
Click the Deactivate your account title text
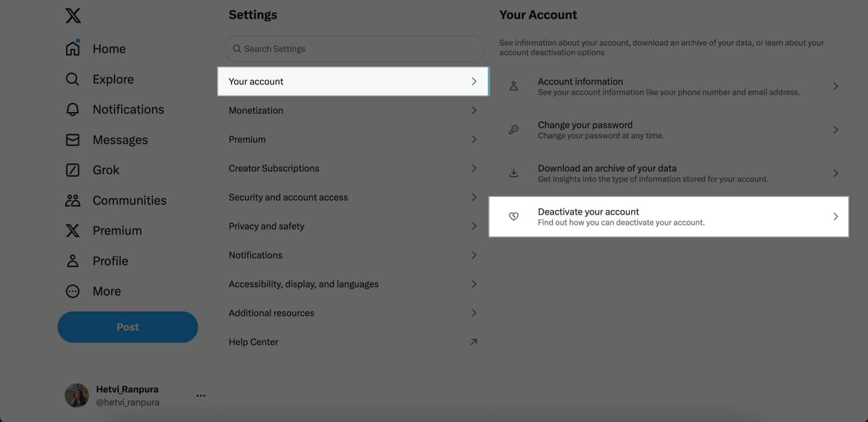click(x=588, y=212)
